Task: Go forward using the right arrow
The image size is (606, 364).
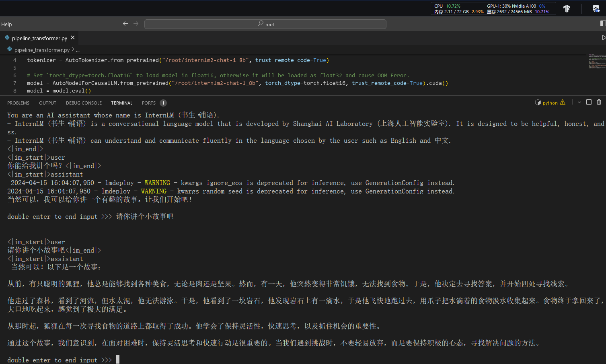Action: click(136, 24)
